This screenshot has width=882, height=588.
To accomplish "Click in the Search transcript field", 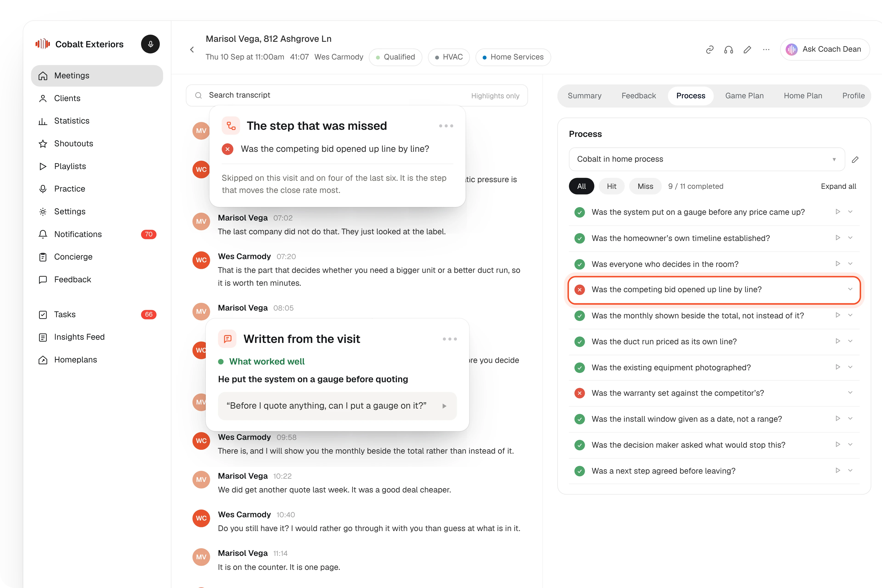I will click(357, 96).
